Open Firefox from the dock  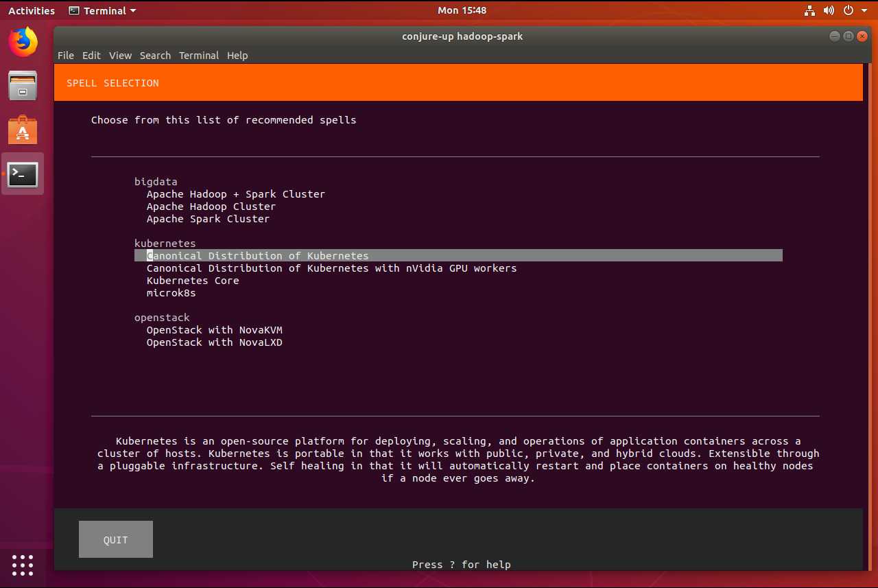pos(23,42)
